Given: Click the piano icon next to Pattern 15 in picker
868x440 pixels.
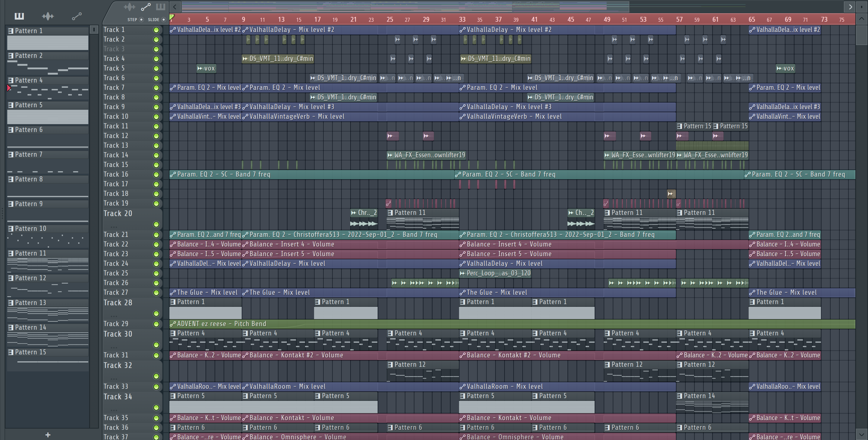Looking at the screenshot, I should 11,352.
